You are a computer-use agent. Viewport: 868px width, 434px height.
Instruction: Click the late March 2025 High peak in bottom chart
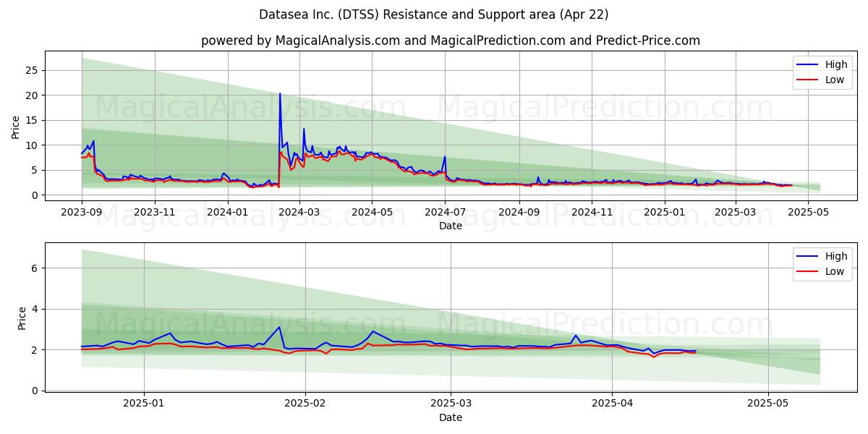point(576,335)
